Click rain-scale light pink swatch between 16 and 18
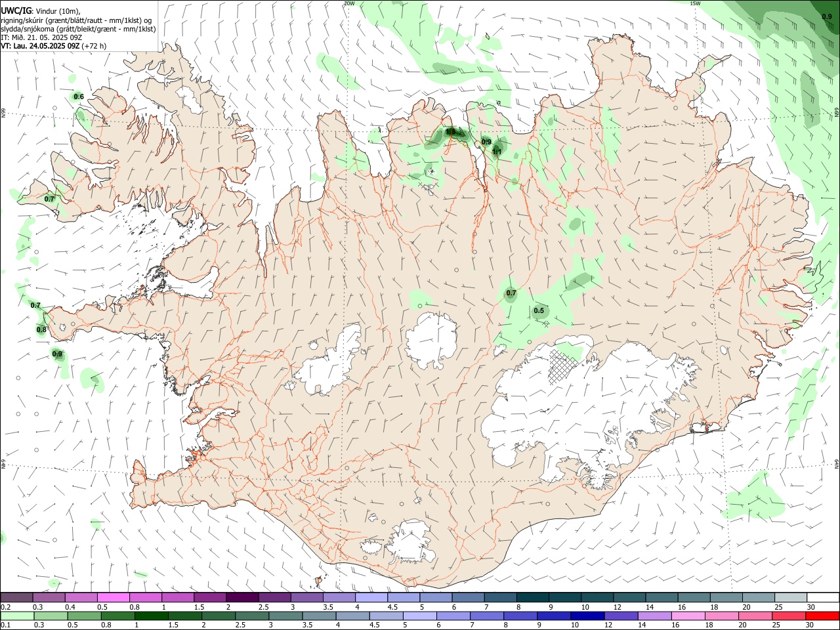This screenshot has width=840, height=630. tap(686, 616)
